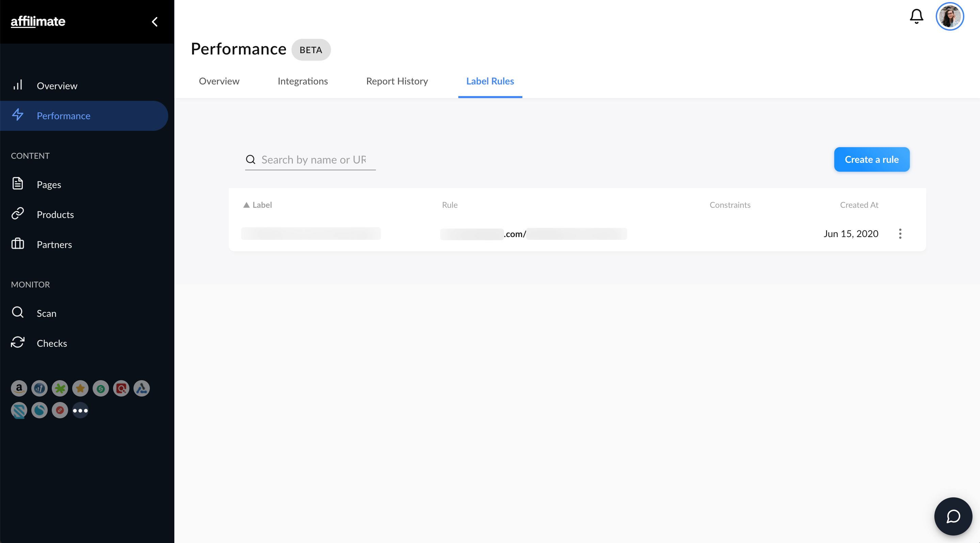Click the Amazon affiliate network icon
The image size is (980, 543).
point(19,389)
